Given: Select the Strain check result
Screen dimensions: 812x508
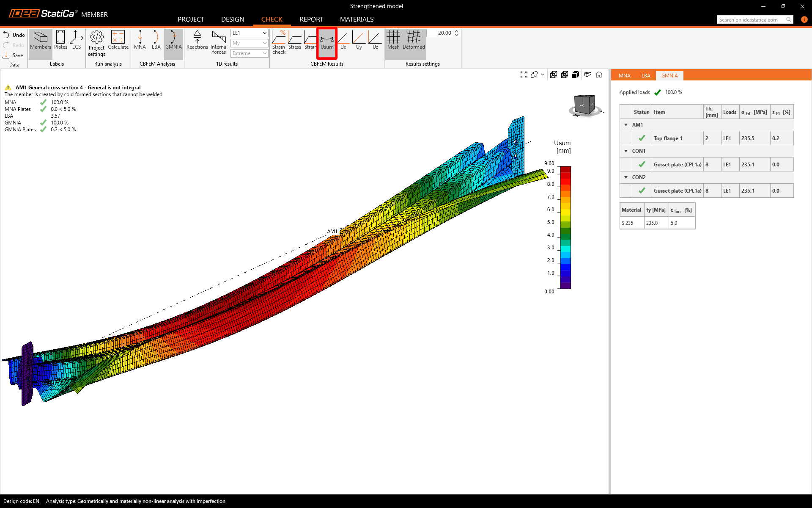Looking at the screenshot, I should [x=279, y=42].
